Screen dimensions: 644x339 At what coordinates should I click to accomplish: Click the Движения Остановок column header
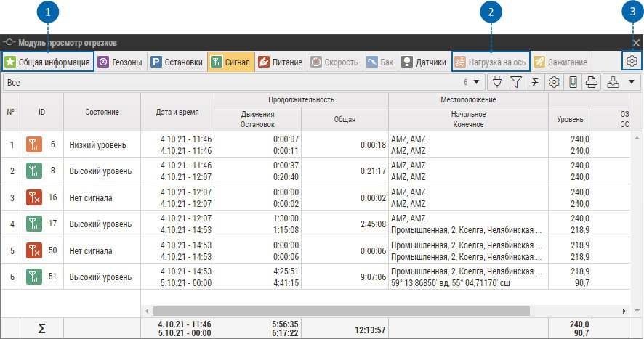(x=257, y=120)
